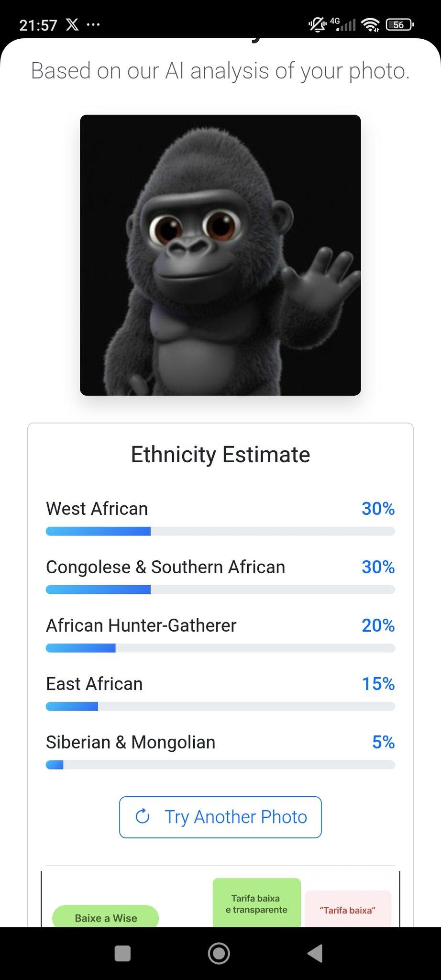Tap the pink "Tarifa baixa" ad box
The width and height of the screenshot is (441, 980).
click(x=348, y=909)
